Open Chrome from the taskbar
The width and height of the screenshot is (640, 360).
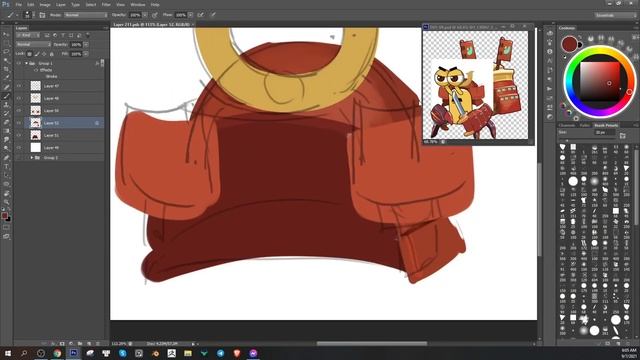[57, 353]
